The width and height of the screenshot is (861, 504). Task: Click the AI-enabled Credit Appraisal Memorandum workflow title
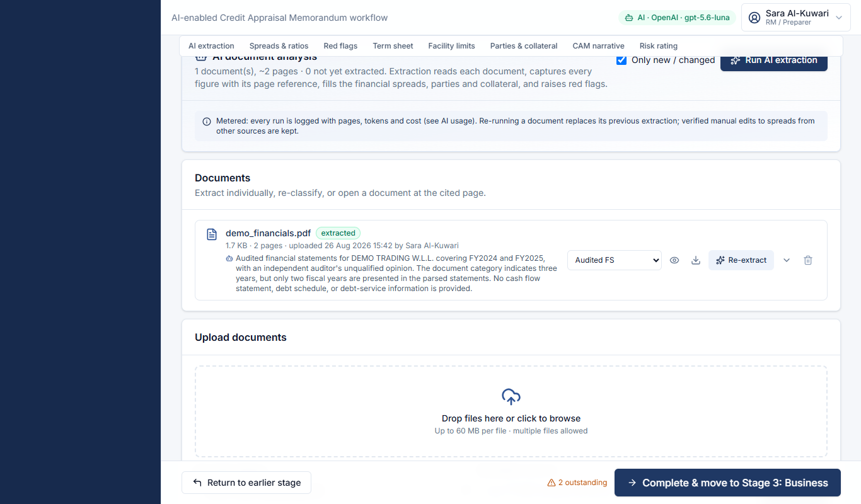pos(280,18)
